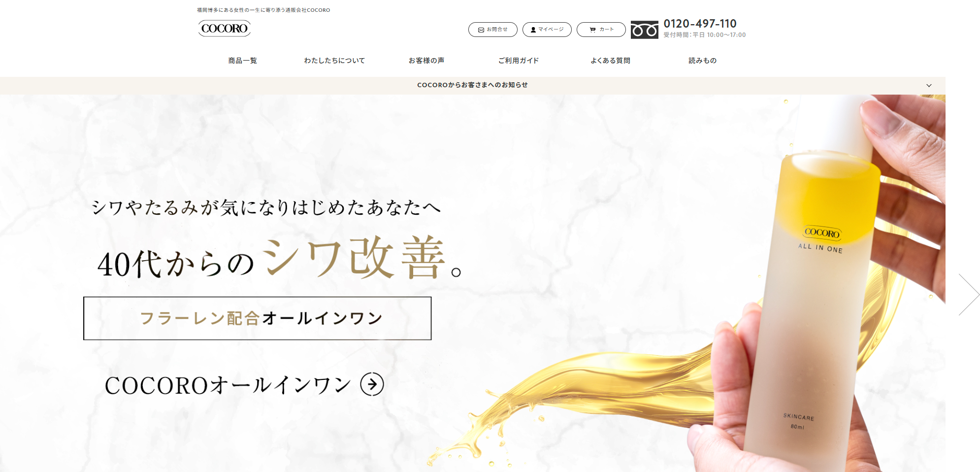Open マイページ button label
The width and height of the screenshot is (980, 472).
[x=551, y=30]
